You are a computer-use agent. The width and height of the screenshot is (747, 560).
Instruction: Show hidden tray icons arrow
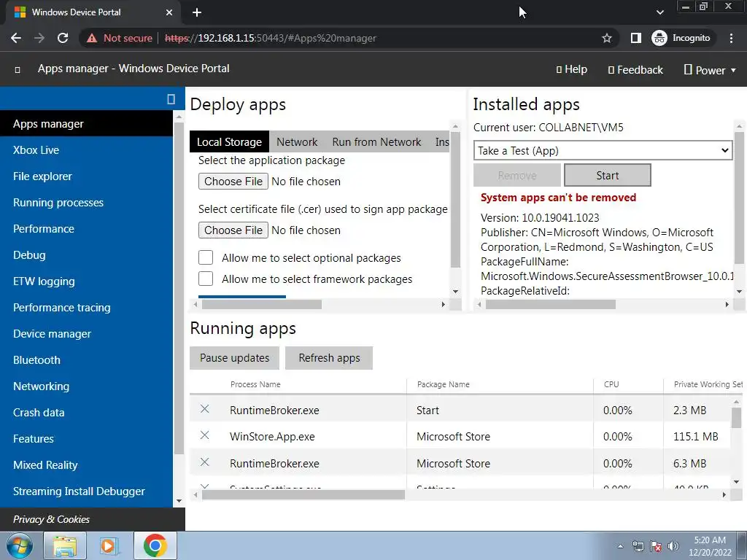[620, 546]
